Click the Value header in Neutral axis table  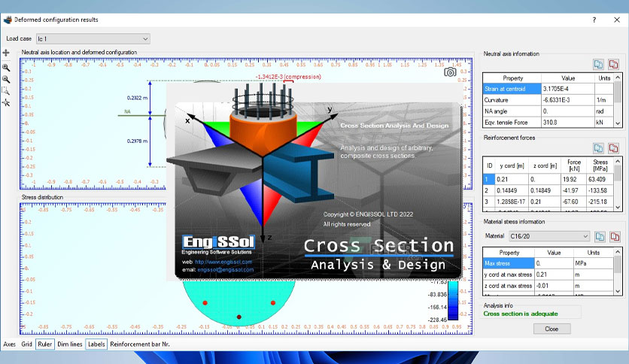point(568,78)
